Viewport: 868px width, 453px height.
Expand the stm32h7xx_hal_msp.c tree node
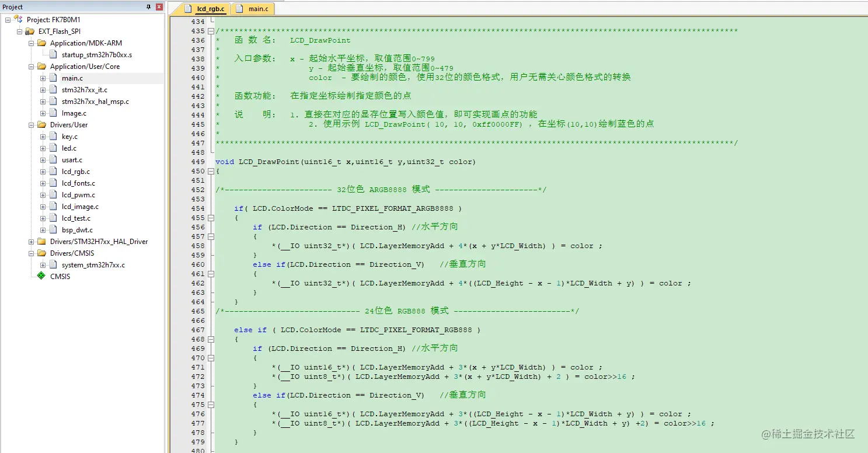click(x=43, y=102)
